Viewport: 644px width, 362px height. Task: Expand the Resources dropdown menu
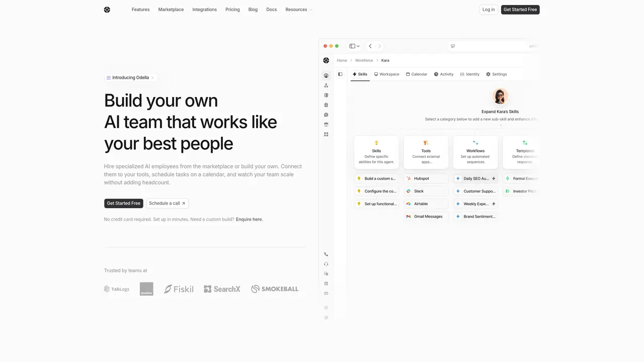(299, 10)
